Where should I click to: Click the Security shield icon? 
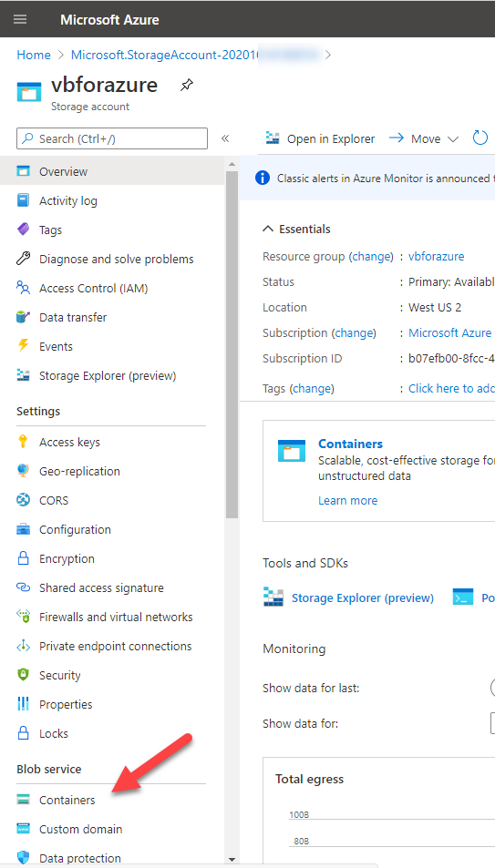pyautogui.click(x=23, y=675)
